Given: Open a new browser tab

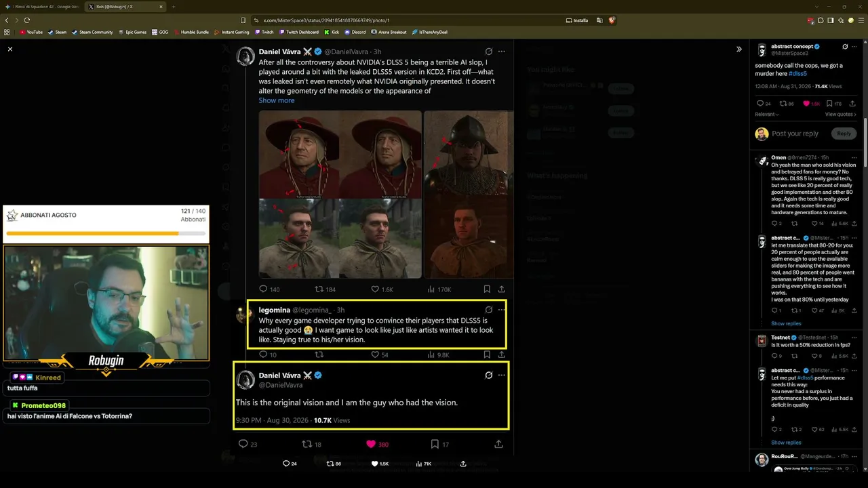Looking at the screenshot, I should [173, 7].
